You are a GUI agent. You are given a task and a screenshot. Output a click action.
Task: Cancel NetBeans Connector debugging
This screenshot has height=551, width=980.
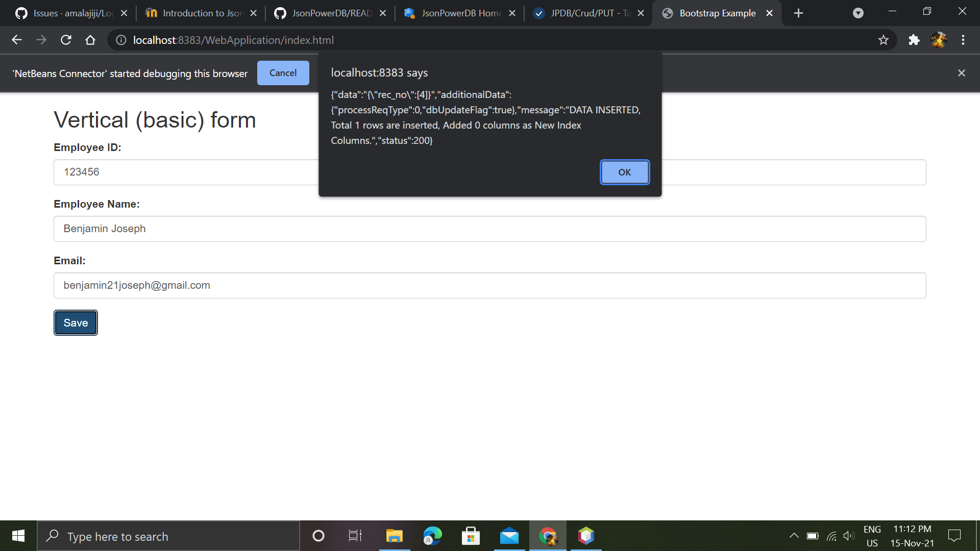coord(283,72)
